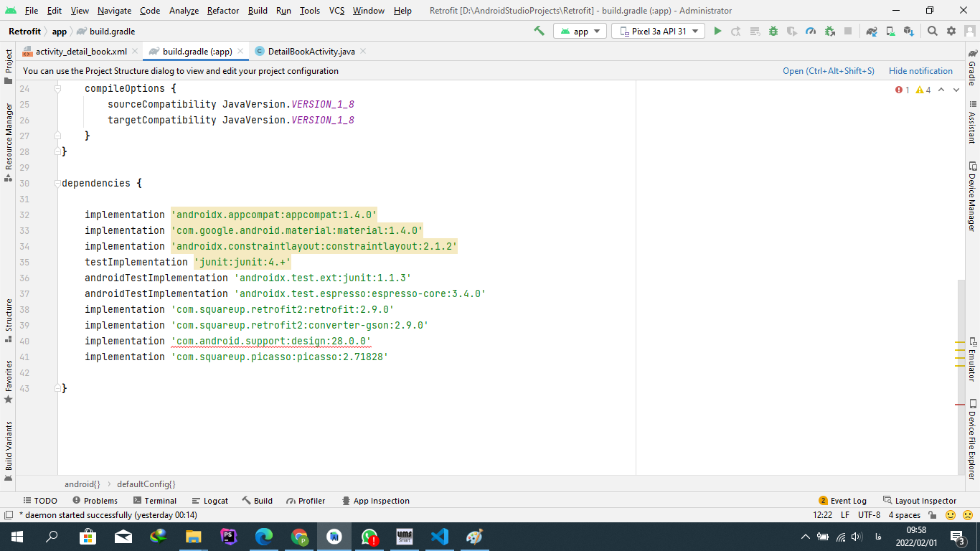Viewport: 980px width, 551px height.
Task: Open the Pixel 3a API 31 device dropdown
Action: pos(658,31)
